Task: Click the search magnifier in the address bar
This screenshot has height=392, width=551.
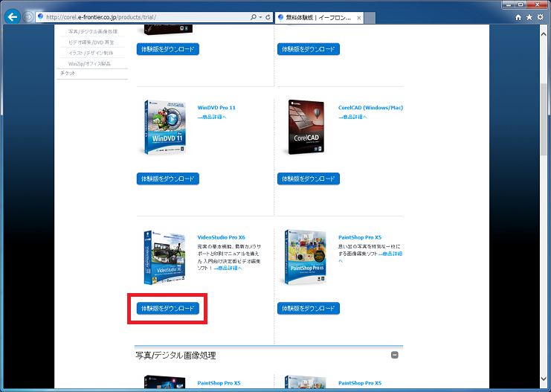Action: pyautogui.click(x=253, y=17)
